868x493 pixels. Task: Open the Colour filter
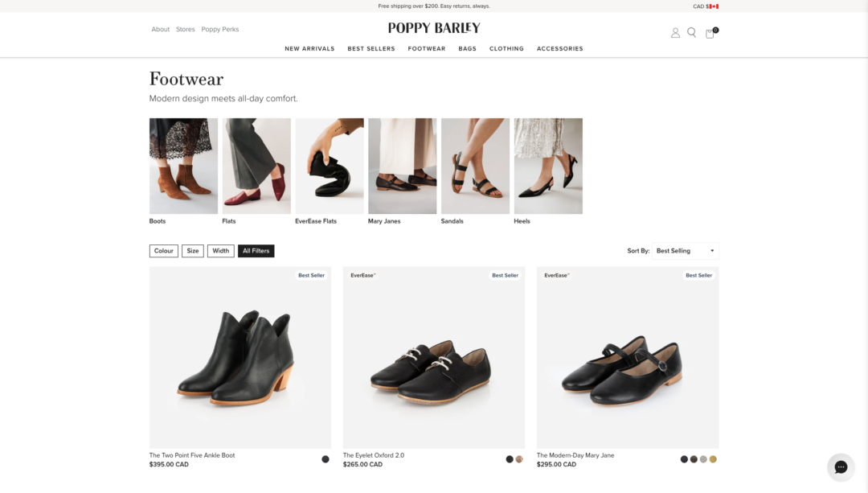pos(164,251)
